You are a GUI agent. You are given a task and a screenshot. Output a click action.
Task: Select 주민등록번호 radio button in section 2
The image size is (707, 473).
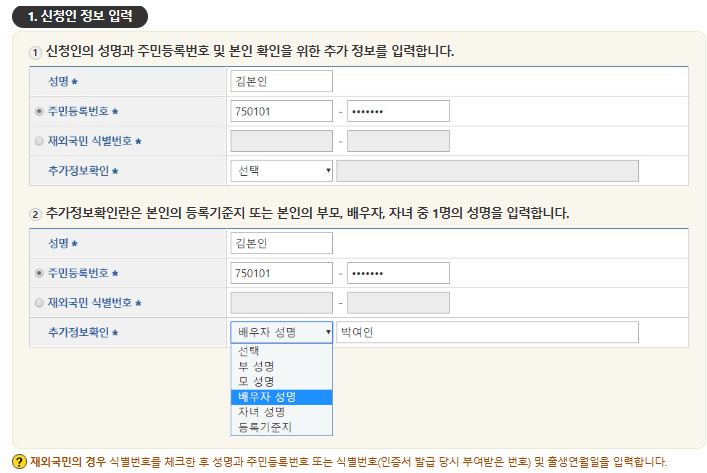(x=39, y=273)
